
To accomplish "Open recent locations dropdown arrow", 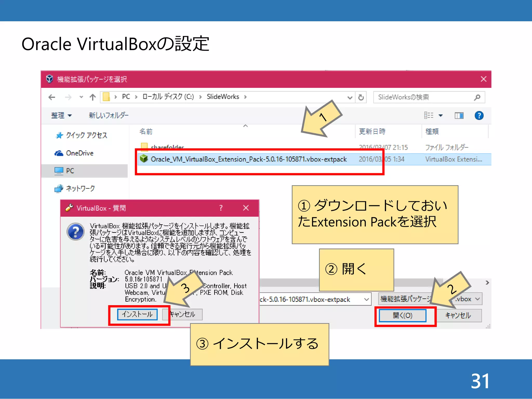I will pos(81,97).
